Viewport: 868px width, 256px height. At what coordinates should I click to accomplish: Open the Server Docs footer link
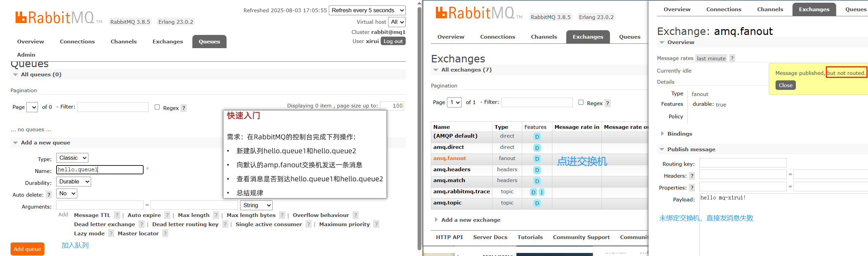[x=490, y=237]
